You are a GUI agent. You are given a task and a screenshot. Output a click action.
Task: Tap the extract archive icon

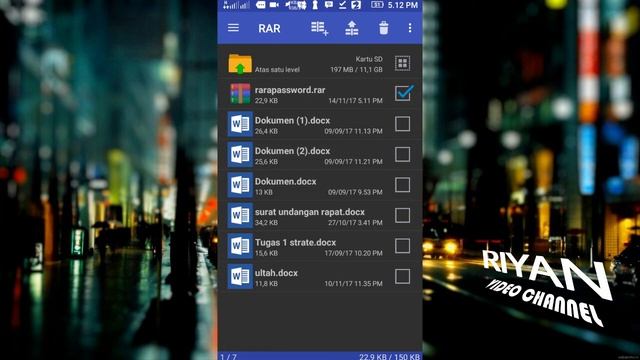(x=351, y=28)
